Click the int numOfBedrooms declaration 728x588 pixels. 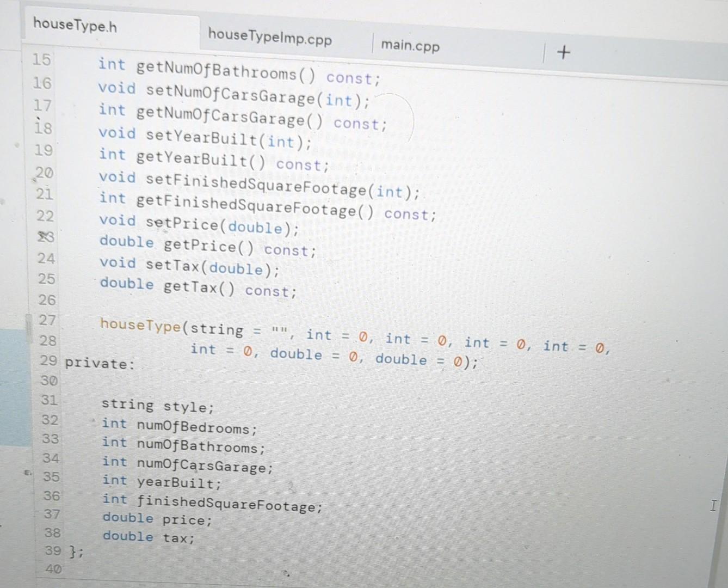tap(180, 426)
